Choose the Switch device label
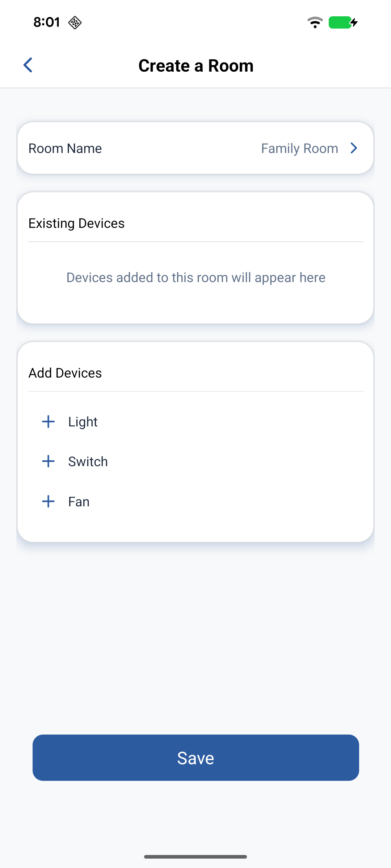Viewport: 391px width, 868px height. (x=88, y=462)
